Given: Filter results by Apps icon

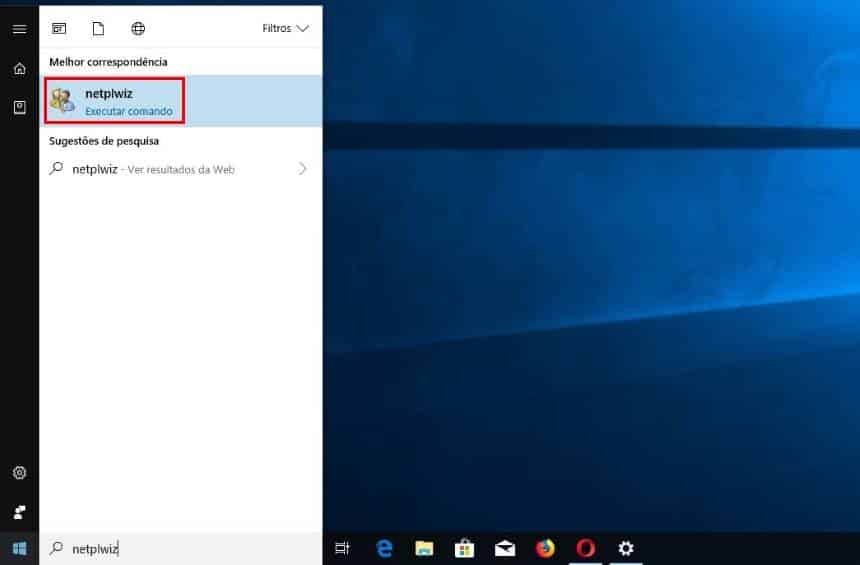Looking at the screenshot, I should (x=59, y=29).
